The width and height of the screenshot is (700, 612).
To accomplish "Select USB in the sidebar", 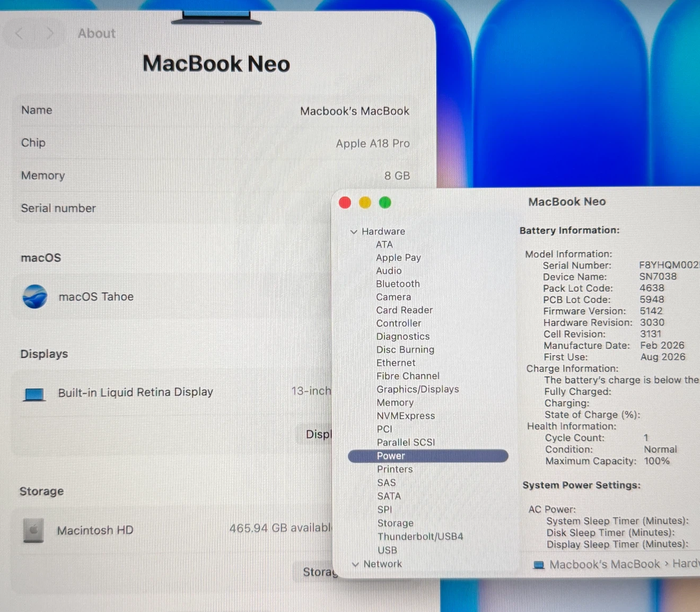I will (387, 550).
